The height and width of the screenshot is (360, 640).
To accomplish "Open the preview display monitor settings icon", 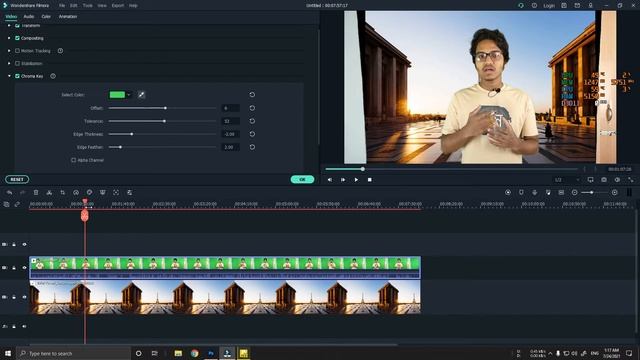I will [x=591, y=180].
